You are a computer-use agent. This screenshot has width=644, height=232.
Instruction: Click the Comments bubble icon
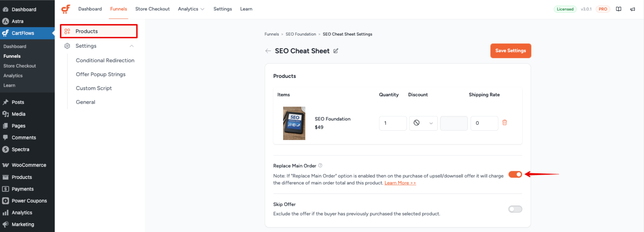(x=6, y=137)
